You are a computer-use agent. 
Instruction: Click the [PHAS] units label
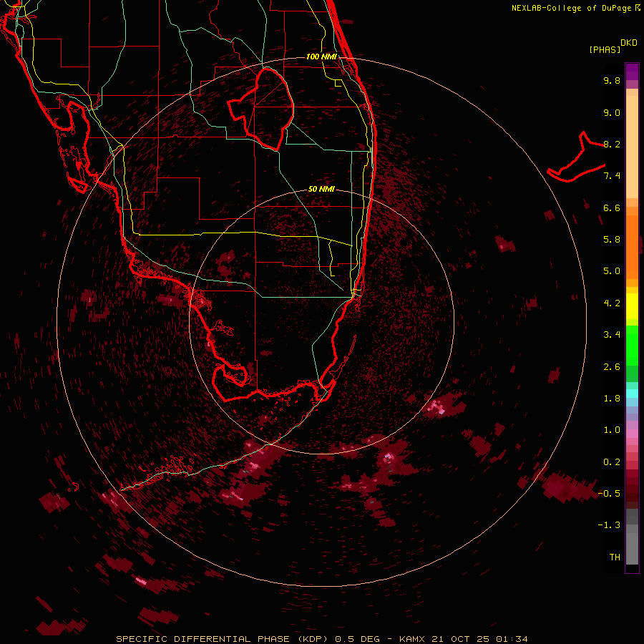pos(605,50)
